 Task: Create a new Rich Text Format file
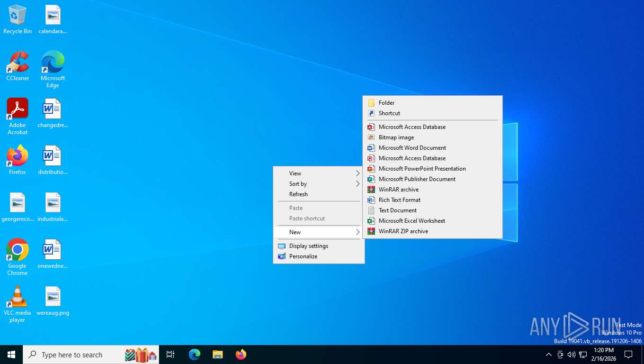point(432,200)
